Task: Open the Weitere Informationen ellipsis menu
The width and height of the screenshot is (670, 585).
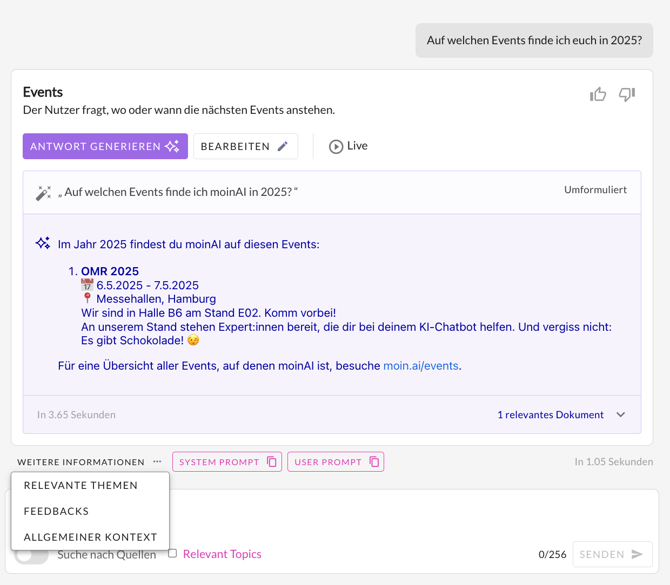Action: coord(157,462)
